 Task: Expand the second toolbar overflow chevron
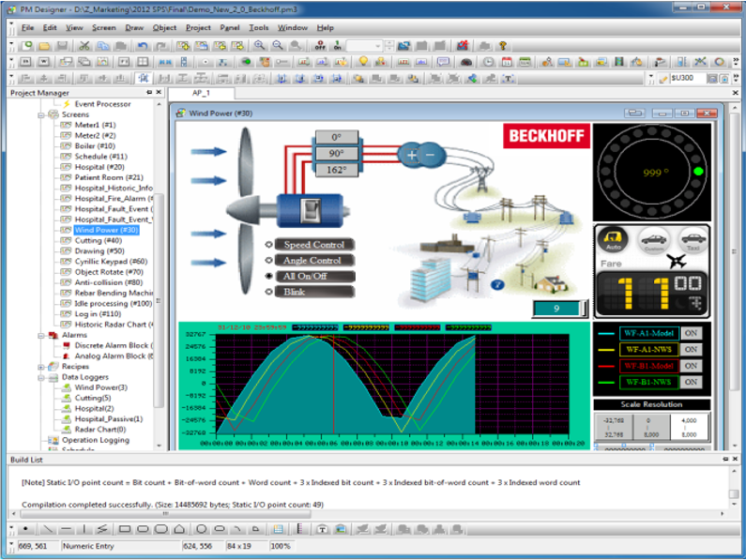coord(737,62)
